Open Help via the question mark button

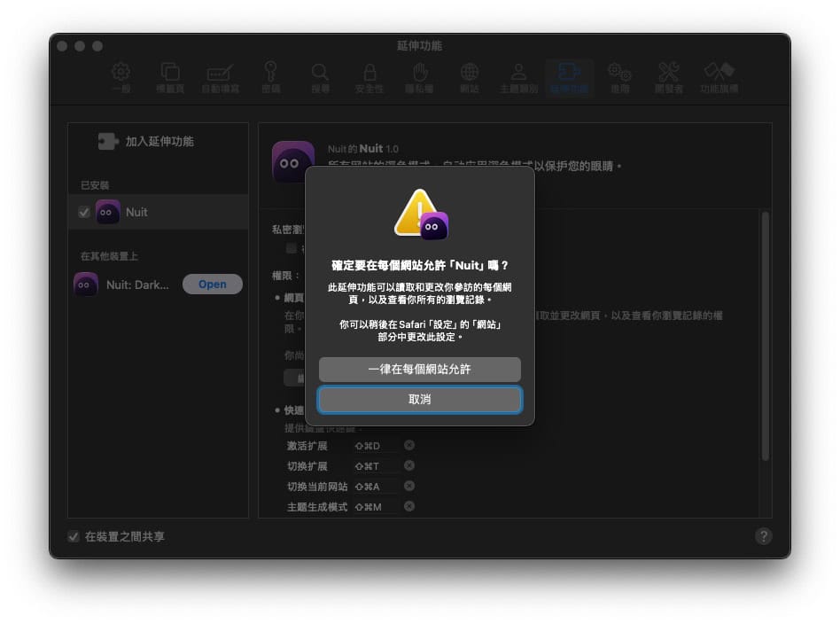coord(763,536)
